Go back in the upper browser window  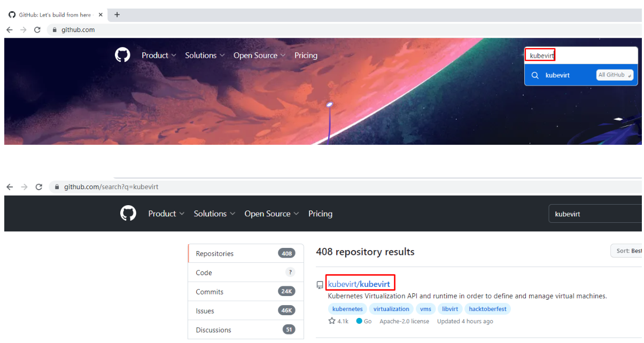tap(10, 30)
